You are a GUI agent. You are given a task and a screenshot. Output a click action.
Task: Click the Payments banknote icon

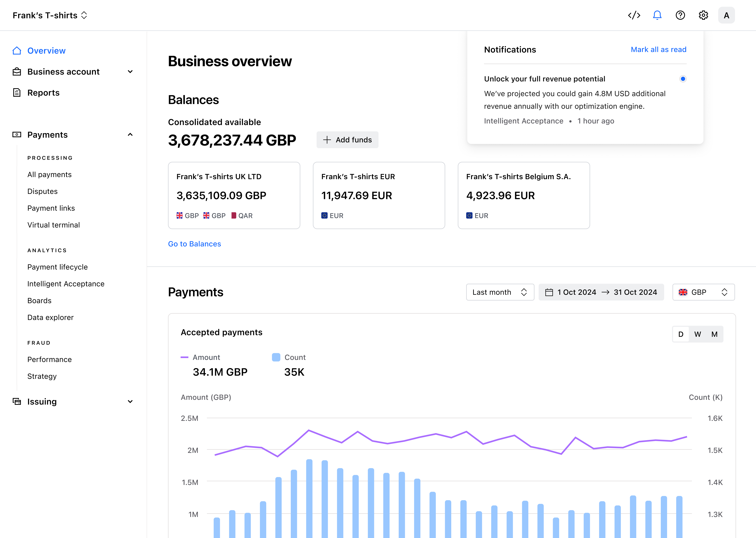tap(17, 134)
